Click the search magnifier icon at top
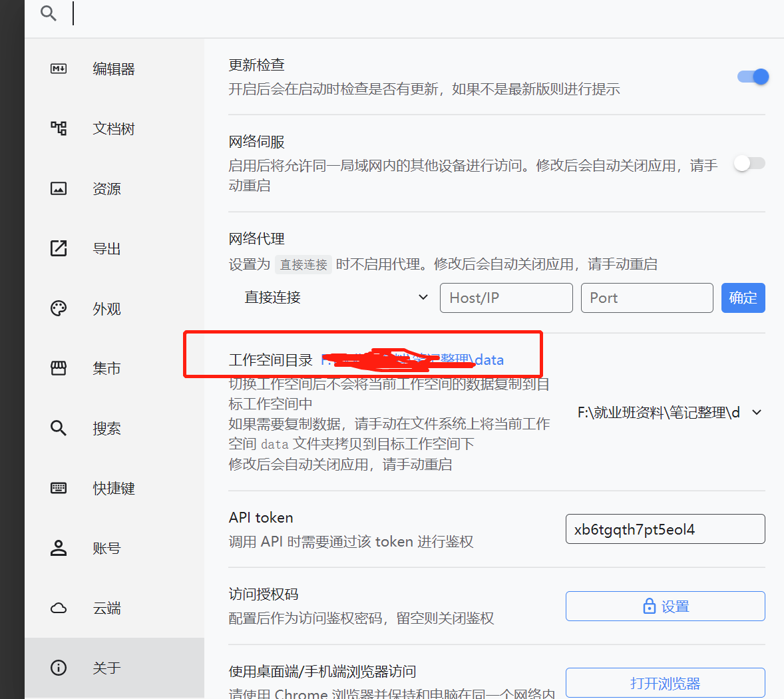 coord(49,13)
